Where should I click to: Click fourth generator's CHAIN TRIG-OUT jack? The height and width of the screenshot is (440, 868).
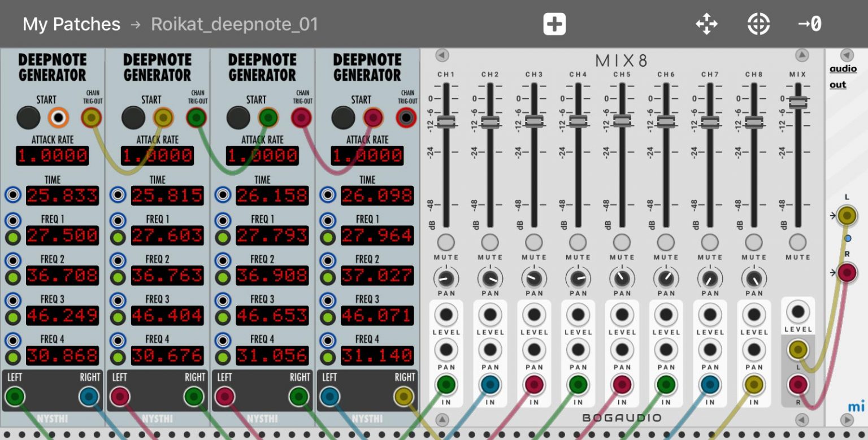coord(406,117)
